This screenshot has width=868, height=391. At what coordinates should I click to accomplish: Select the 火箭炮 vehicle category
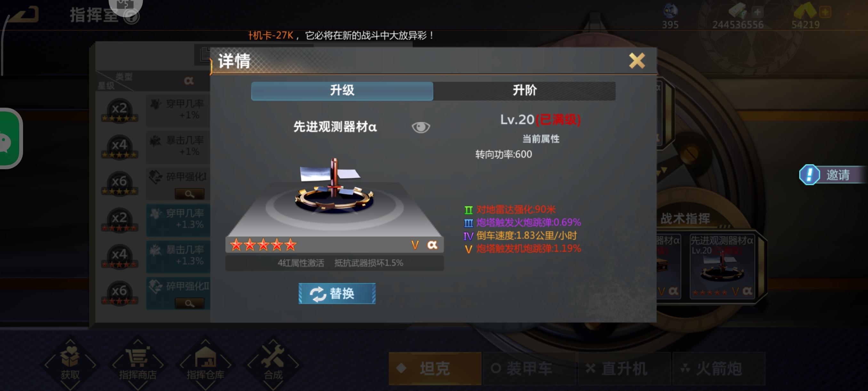click(x=719, y=368)
